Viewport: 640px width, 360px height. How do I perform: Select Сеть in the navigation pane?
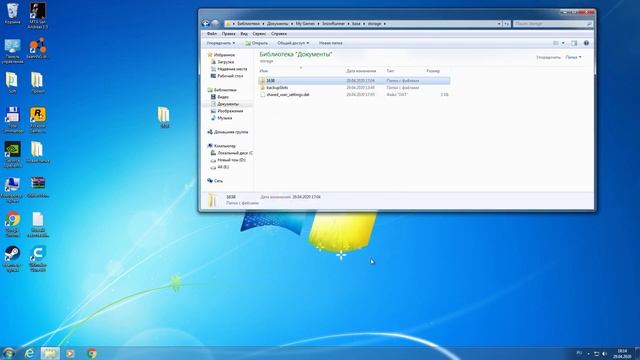(218, 181)
